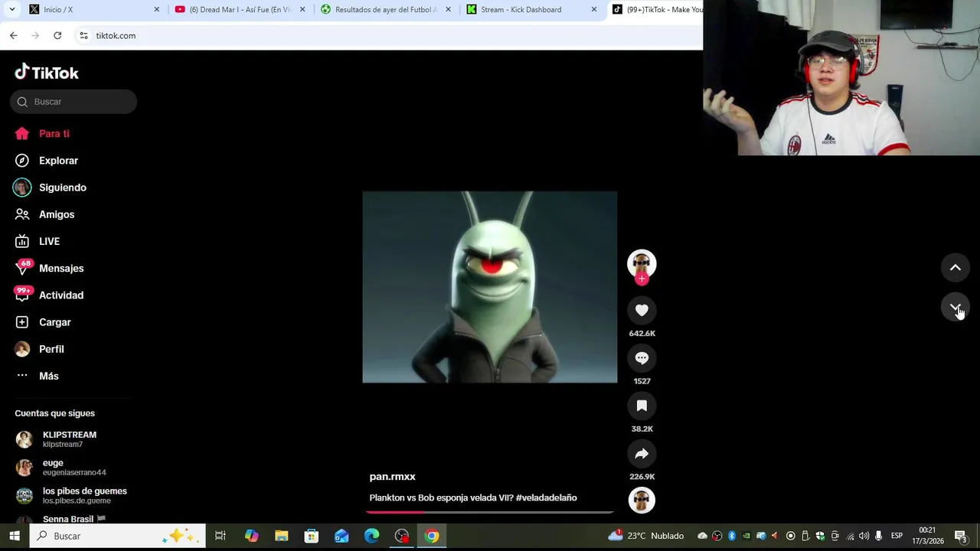Open Bluetooth tray icon

[731, 536]
